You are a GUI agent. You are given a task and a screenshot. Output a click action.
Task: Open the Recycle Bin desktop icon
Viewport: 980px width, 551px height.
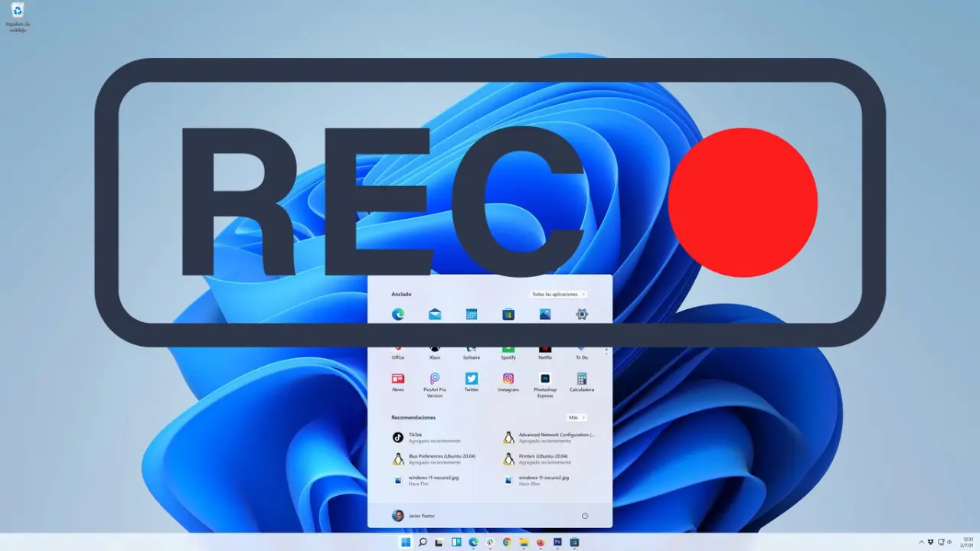coord(18,11)
